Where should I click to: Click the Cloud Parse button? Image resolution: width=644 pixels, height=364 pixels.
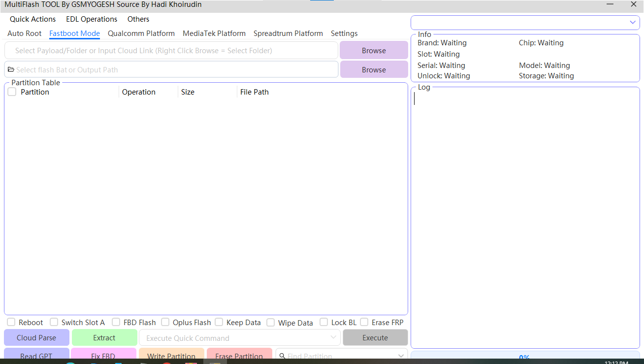click(x=36, y=337)
